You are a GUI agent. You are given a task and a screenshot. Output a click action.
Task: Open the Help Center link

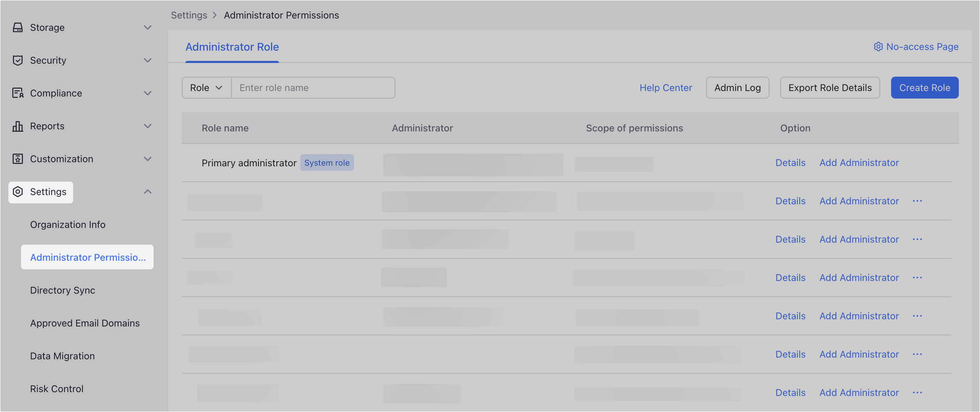[x=666, y=87]
